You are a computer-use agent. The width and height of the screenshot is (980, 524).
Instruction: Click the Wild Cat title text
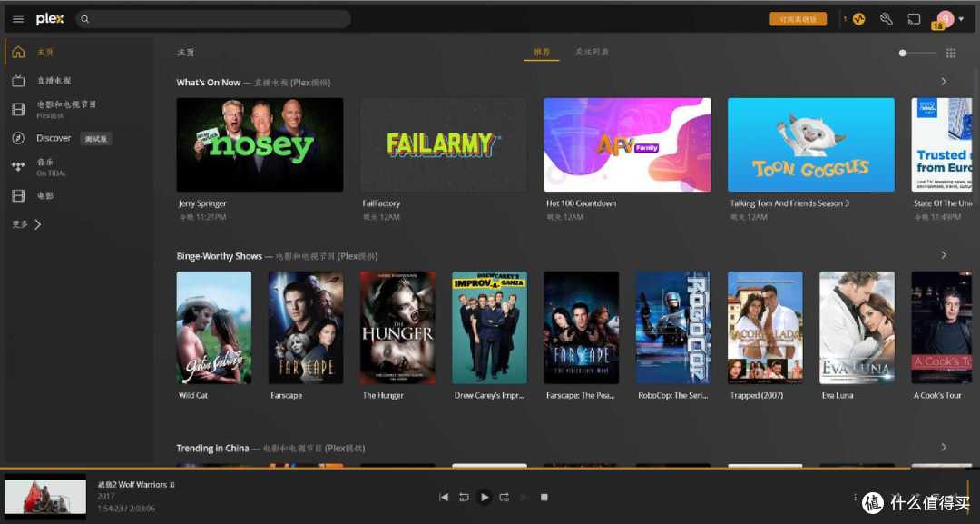click(x=193, y=396)
